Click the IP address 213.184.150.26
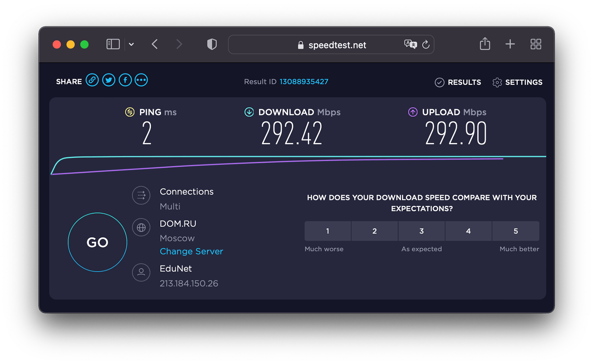The width and height of the screenshot is (593, 364). (189, 284)
